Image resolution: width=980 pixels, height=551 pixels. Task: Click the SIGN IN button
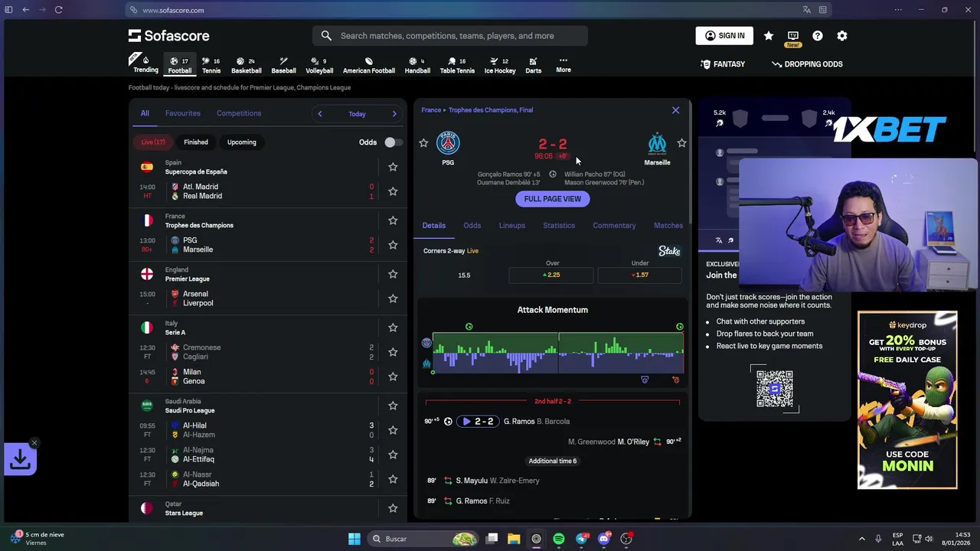(724, 36)
